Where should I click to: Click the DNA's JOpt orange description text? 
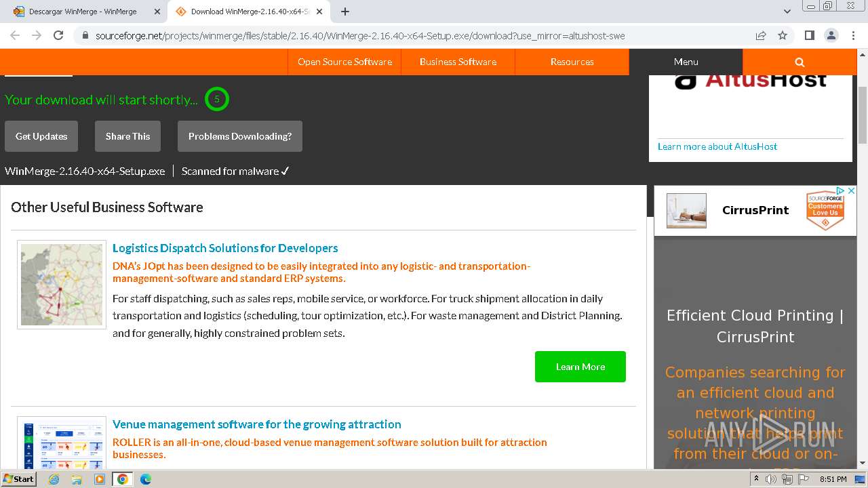pyautogui.click(x=321, y=272)
